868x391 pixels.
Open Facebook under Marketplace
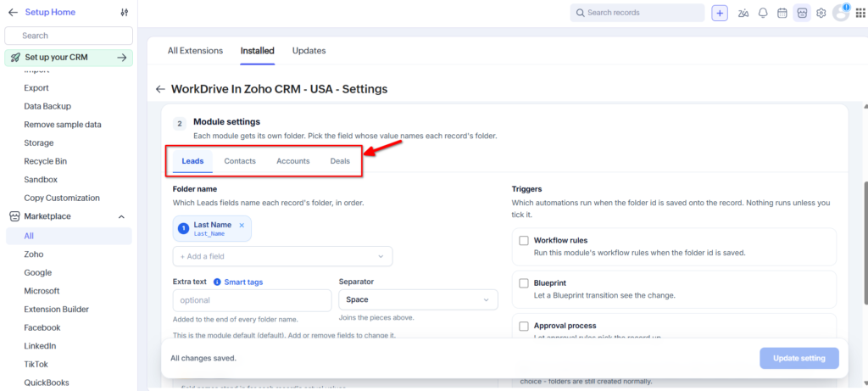[42, 327]
